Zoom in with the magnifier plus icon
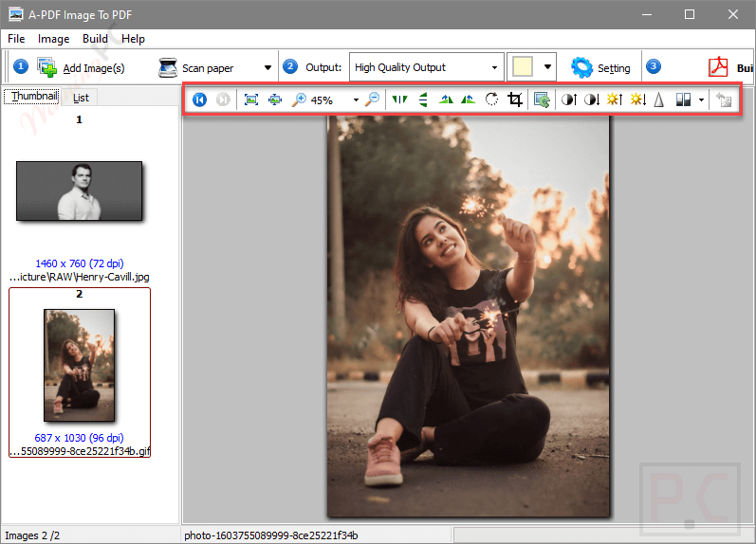The width and height of the screenshot is (756, 544). point(299,100)
